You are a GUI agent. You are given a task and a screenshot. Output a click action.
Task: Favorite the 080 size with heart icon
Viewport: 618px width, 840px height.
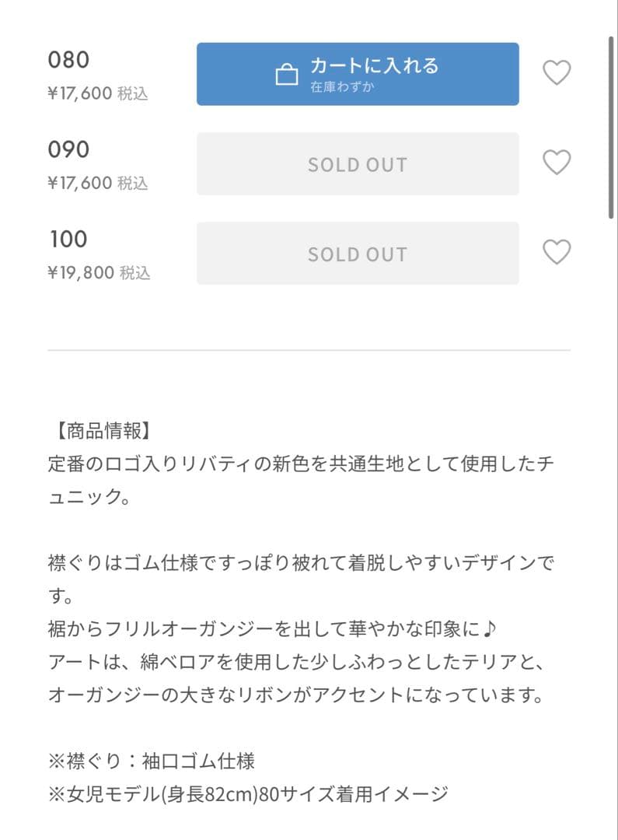click(556, 73)
